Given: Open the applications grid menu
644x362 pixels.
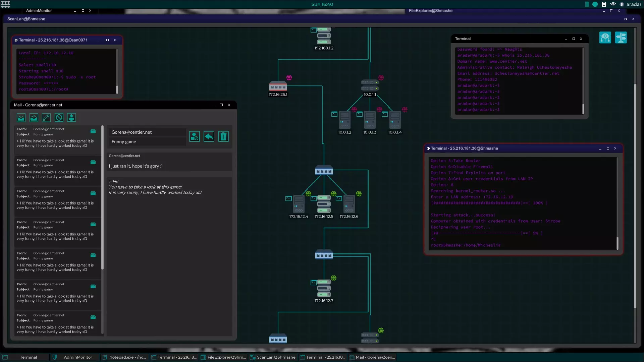Looking at the screenshot, I should [x=6, y=4].
